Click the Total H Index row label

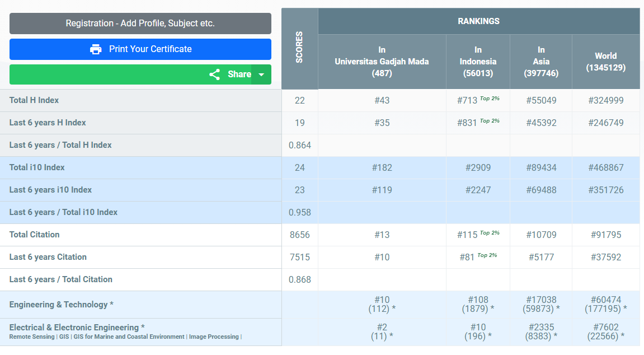point(34,100)
